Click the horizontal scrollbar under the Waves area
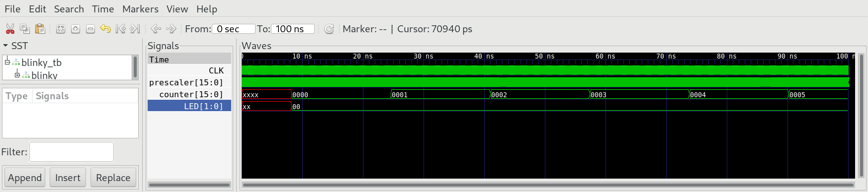 click(x=548, y=185)
